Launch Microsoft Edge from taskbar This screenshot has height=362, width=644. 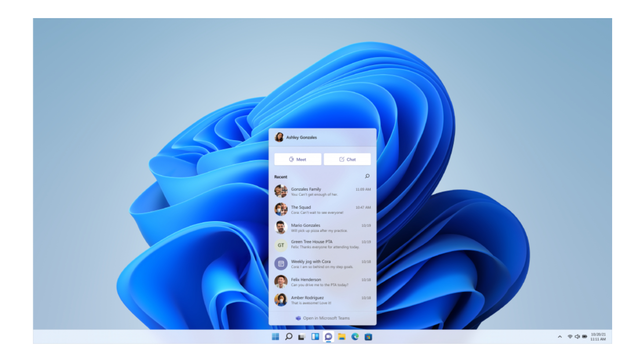[x=355, y=337]
